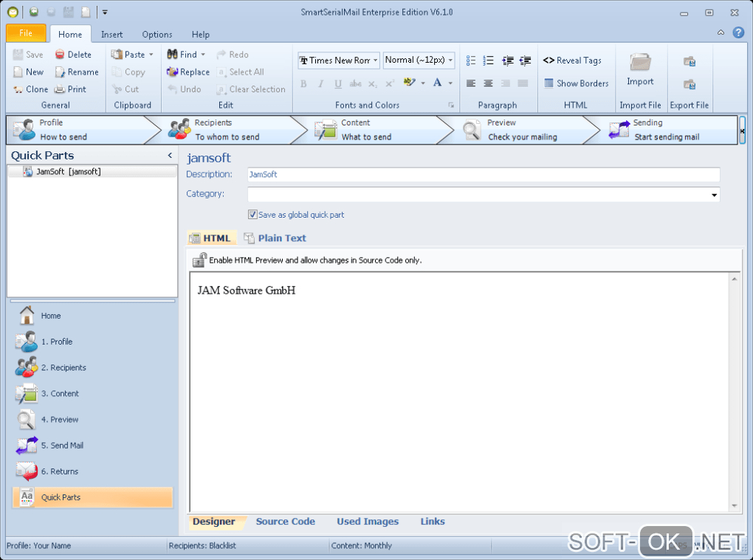Delete the current quick part
This screenshot has height=560, width=753.
pyautogui.click(x=73, y=55)
